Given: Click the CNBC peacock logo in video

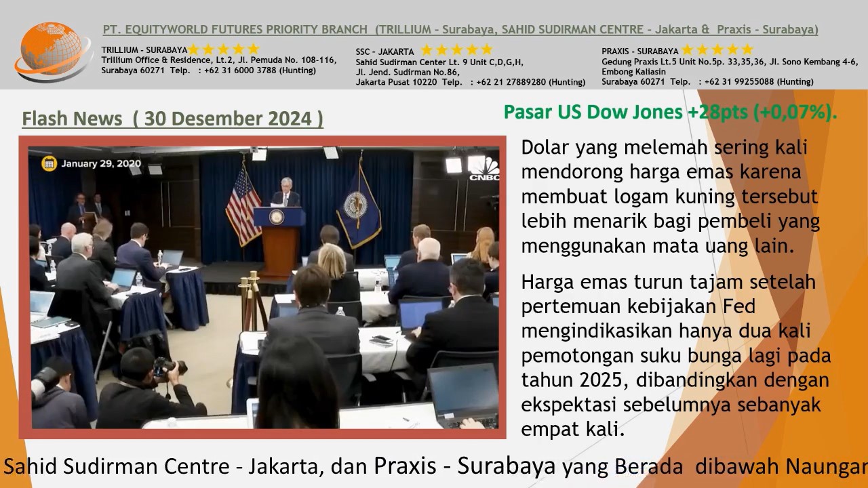Looking at the screenshot, I should pyautogui.click(x=484, y=169).
